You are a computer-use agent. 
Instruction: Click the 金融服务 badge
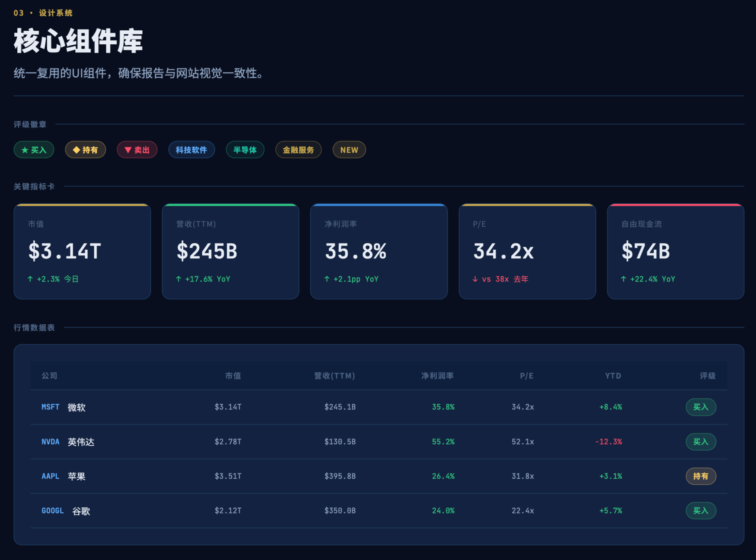click(298, 150)
